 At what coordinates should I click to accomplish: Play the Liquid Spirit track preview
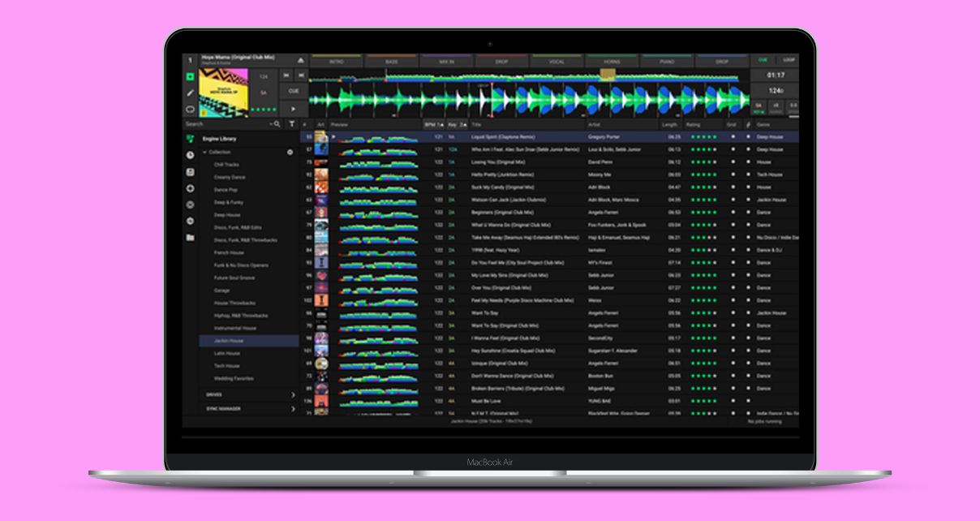tap(334, 137)
